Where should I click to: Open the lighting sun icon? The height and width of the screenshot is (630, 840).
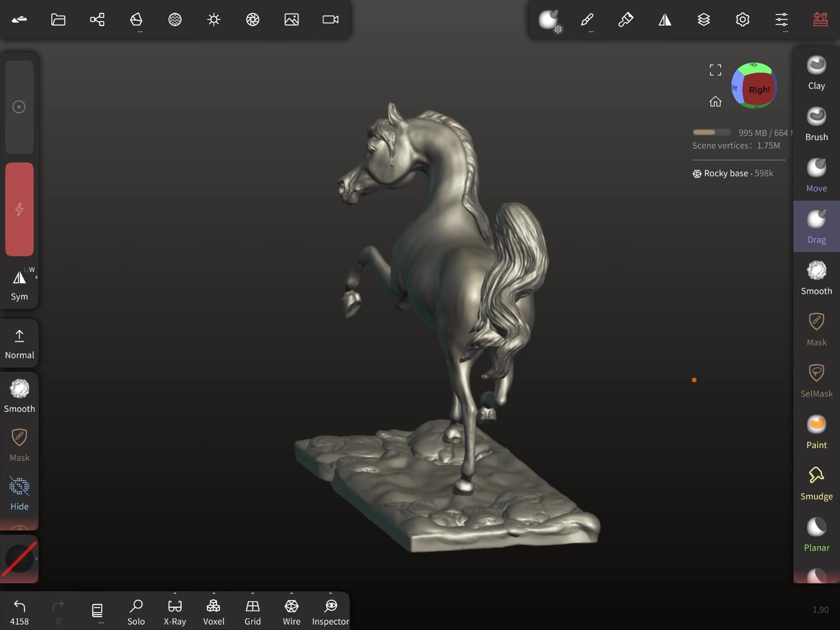(x=214, y=19)
